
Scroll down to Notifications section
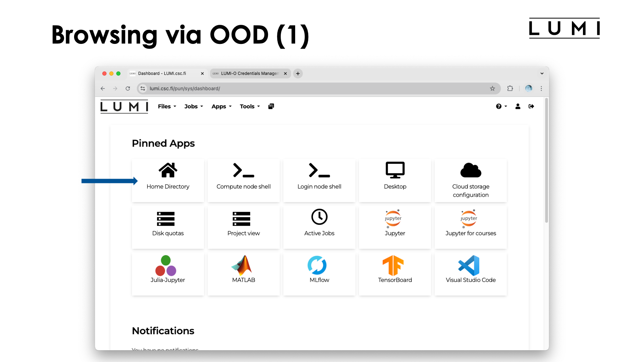point(163,330)
